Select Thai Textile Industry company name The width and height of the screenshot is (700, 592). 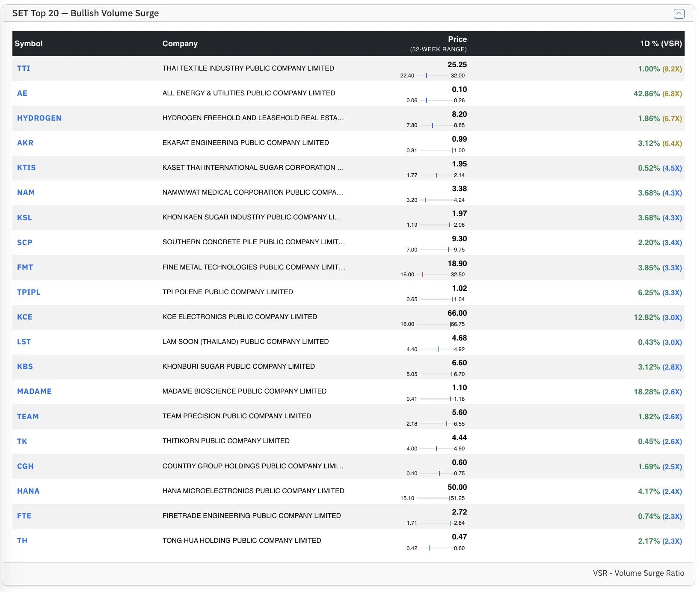click(248, 68)
